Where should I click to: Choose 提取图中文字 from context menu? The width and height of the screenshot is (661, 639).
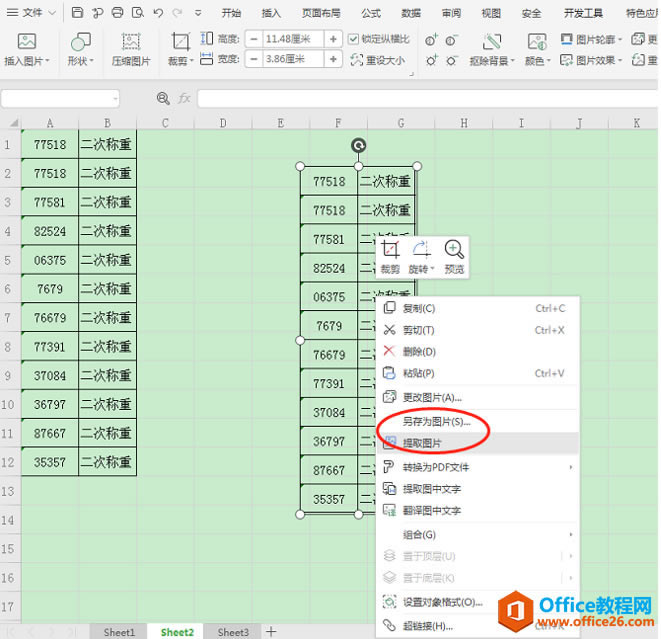pos(478,489)
